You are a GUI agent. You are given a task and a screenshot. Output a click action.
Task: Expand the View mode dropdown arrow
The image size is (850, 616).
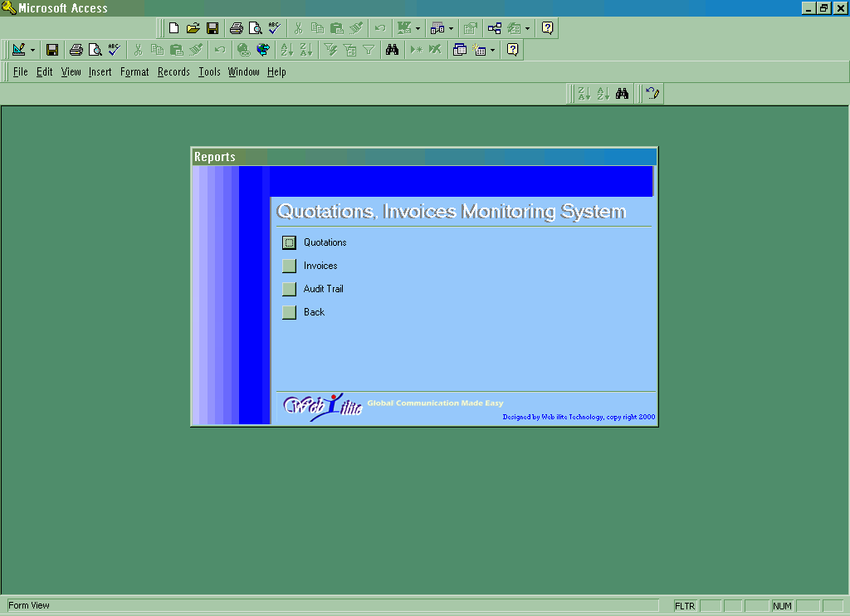click(x=32, y=50)
